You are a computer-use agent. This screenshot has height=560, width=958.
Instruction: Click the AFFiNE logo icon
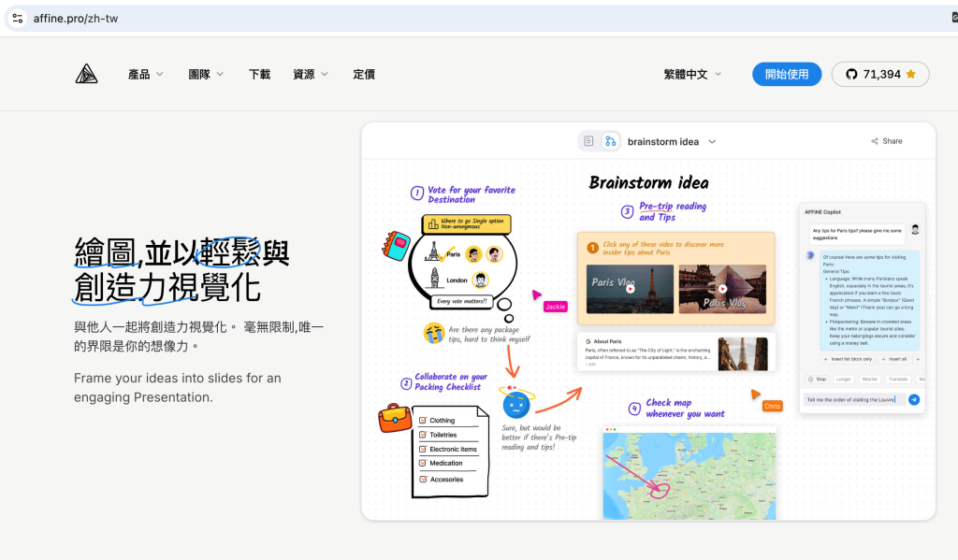pos(86,74)
